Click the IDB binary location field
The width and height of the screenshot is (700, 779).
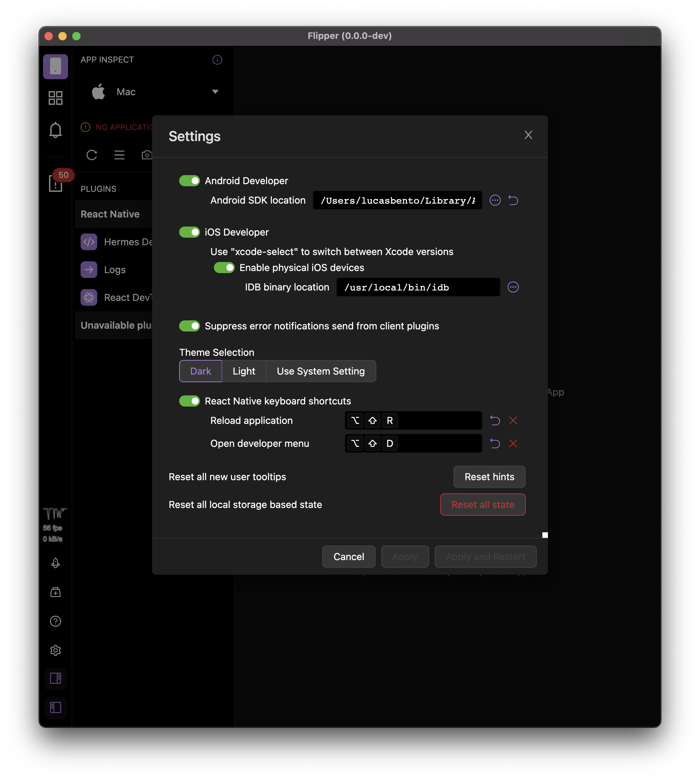tap(418, 287)
